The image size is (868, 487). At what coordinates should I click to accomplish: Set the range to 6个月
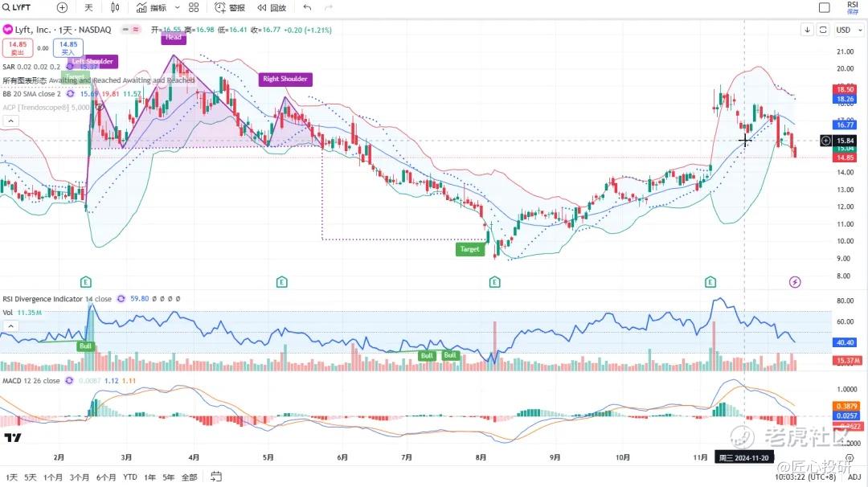tap(106, 477)
